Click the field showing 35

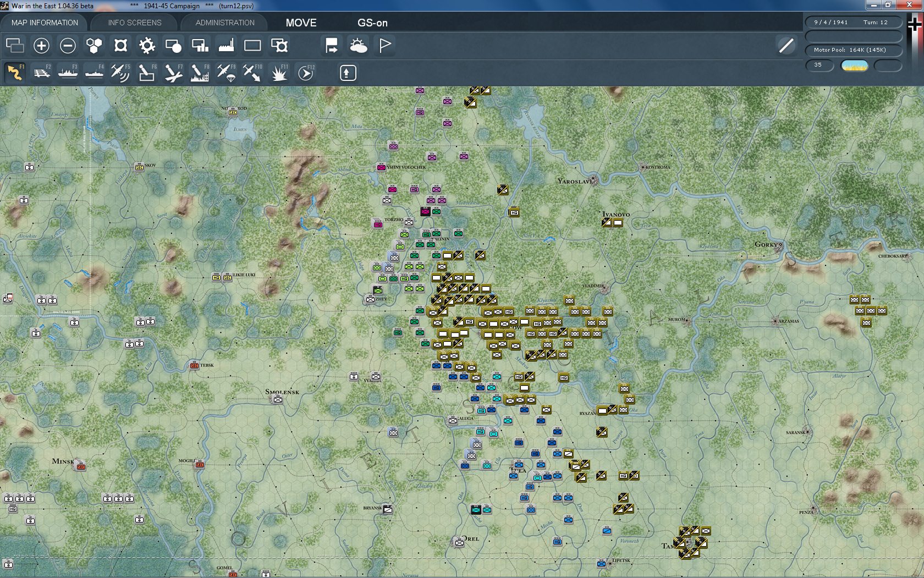[820, 66]
